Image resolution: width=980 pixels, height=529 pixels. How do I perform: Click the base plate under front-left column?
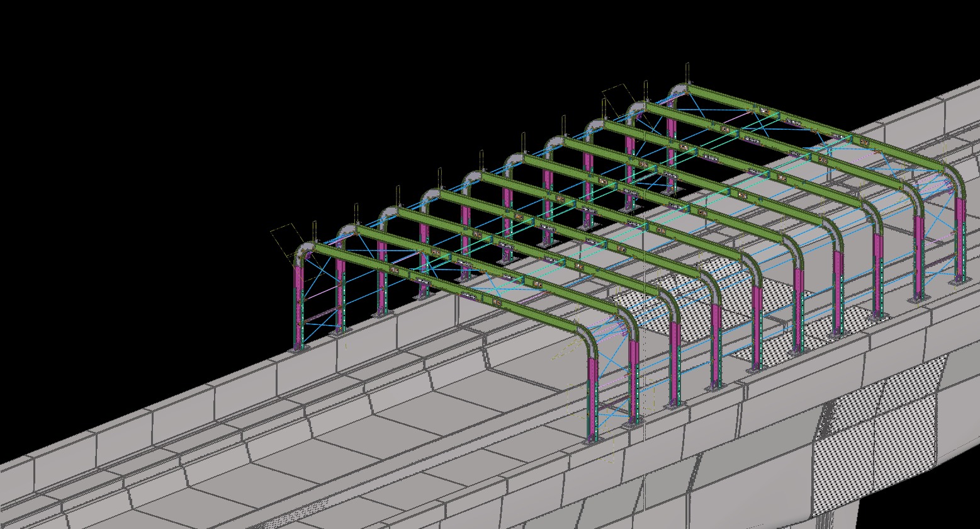tap(298, 347)
